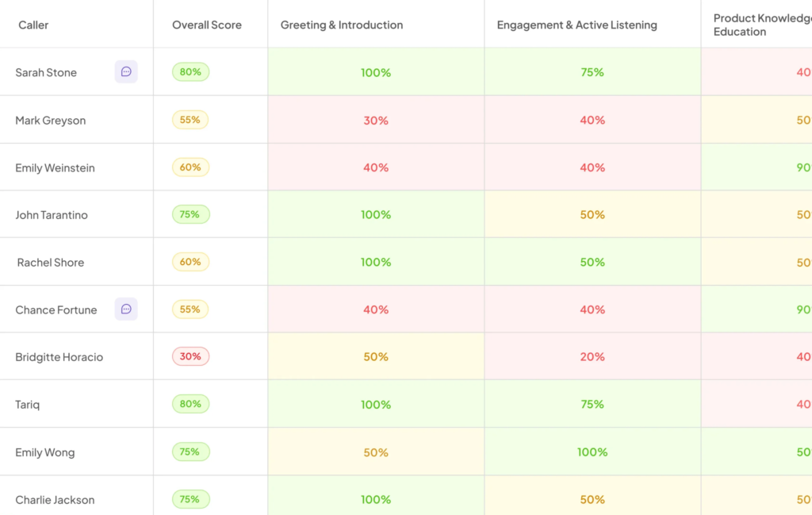Open Emily Weinstein's caller name
This screenshot has height=515, width=812.
click(55, 168)
